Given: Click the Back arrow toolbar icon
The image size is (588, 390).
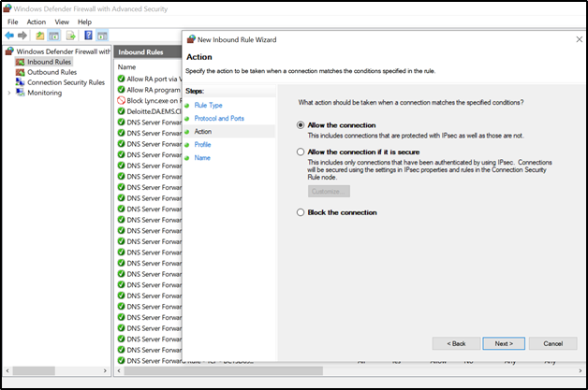Looking at the screenshot, I should 9,35.
